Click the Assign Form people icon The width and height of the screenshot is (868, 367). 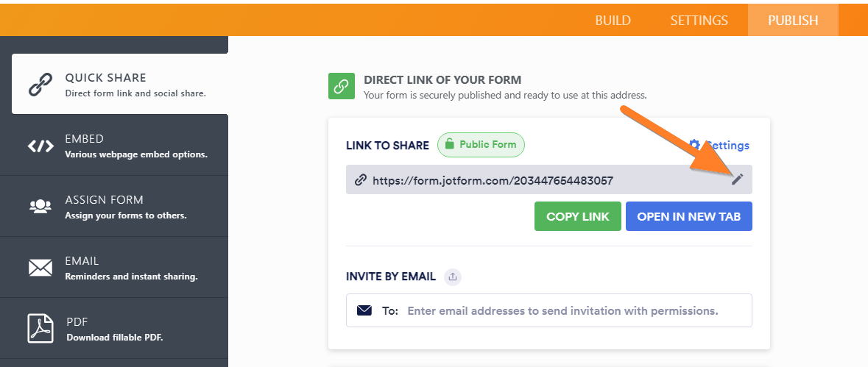pyautogui.click(x=40, y=207)
